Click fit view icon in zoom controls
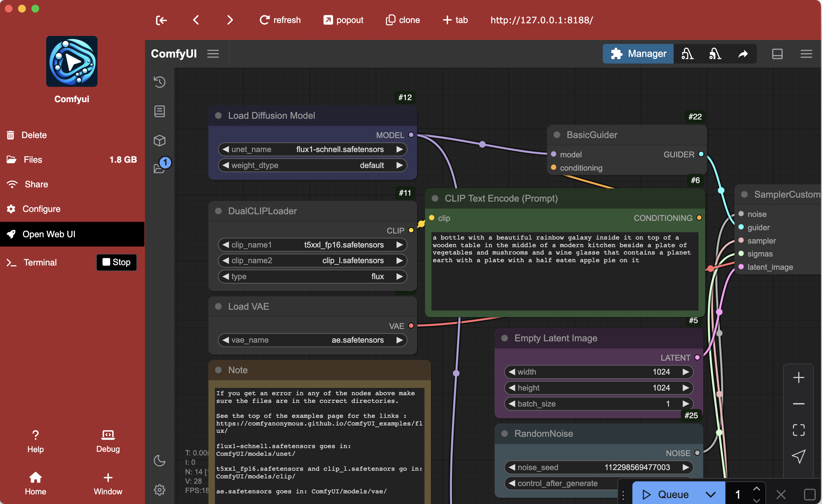The image size is (822, 504). [798, 430]
